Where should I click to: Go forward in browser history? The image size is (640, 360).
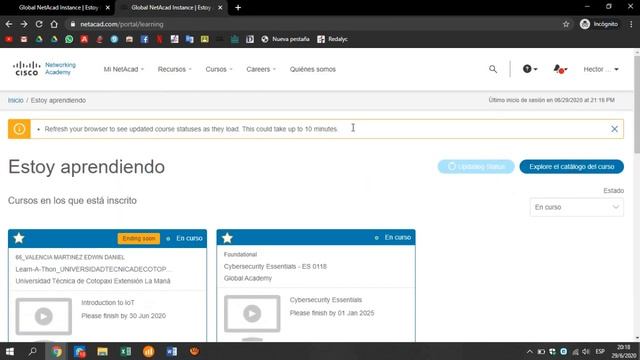(24, 24)
